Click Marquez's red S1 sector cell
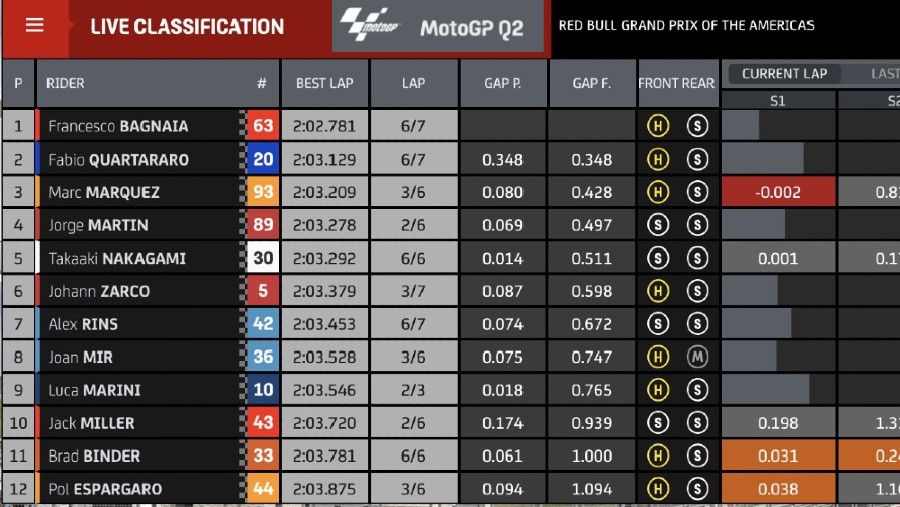Screen dimensions: 900x507 778,192
